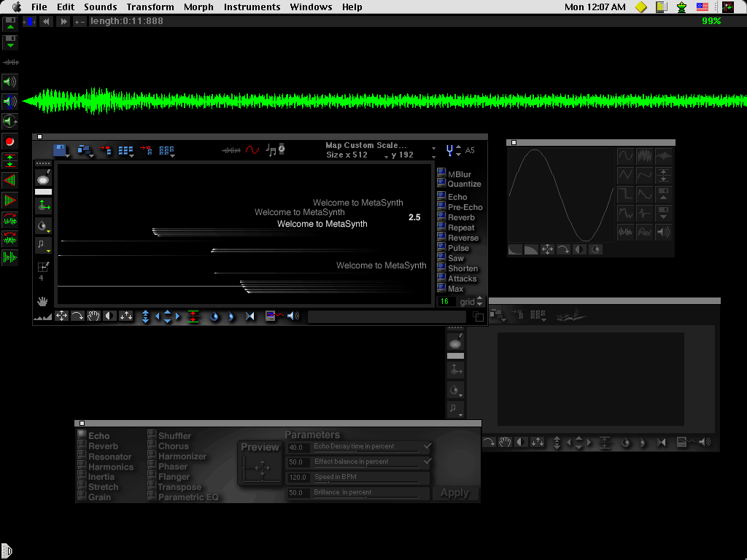Open the Size x 512 dropdown arrow

coord(386,156)
